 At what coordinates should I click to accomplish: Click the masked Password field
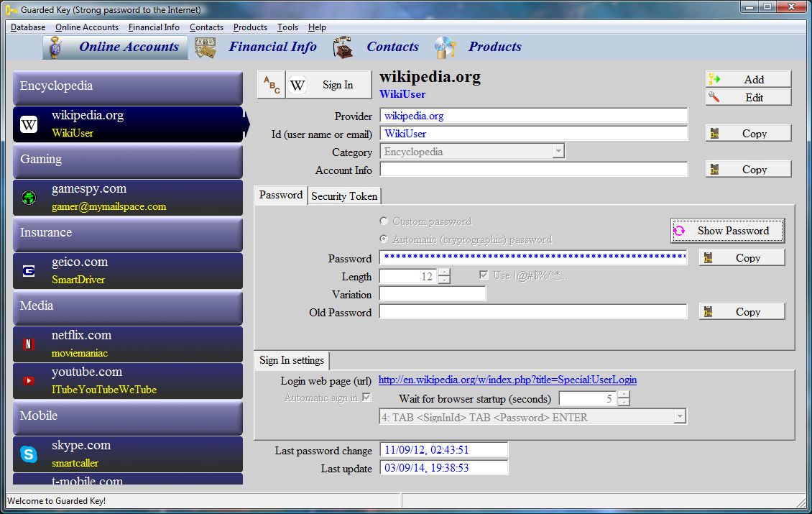click(x=533, y=257)
